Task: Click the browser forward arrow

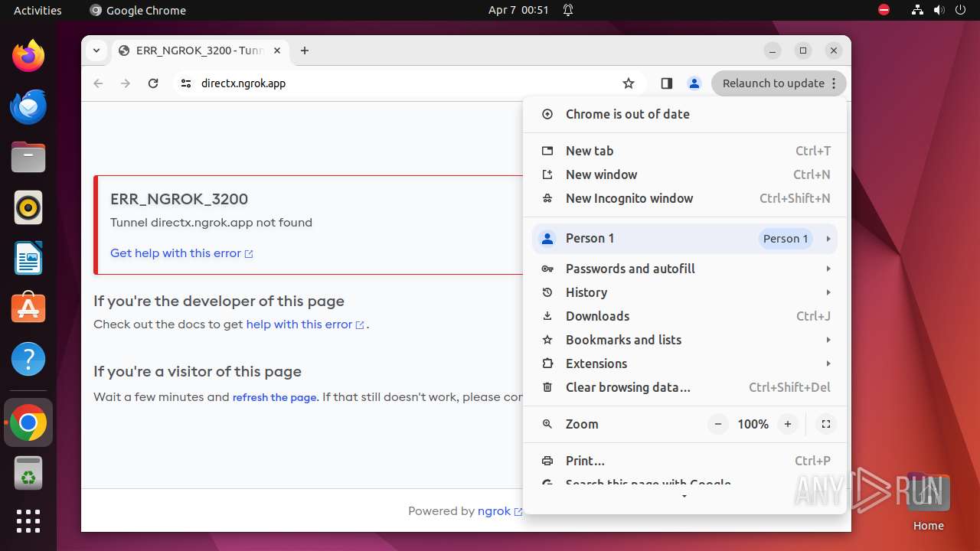Action: click(x=126, y=83)
